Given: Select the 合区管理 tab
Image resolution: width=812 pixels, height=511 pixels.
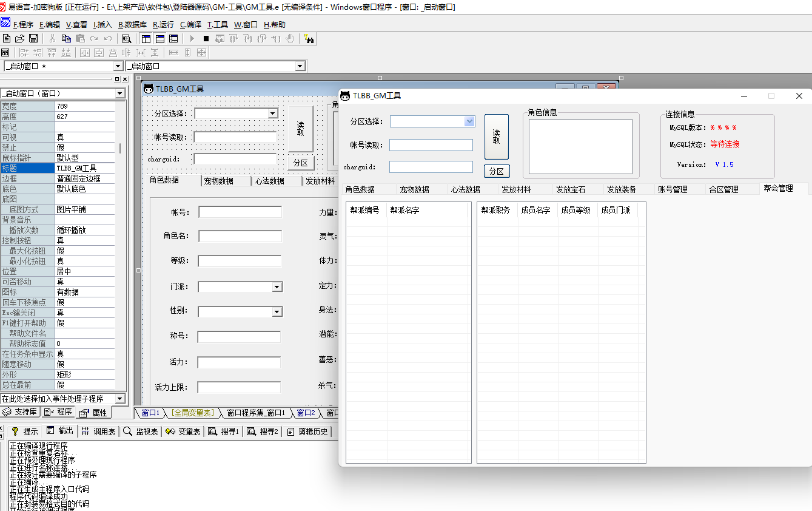Looking at the screenshot, I should [x=723, y=189].
